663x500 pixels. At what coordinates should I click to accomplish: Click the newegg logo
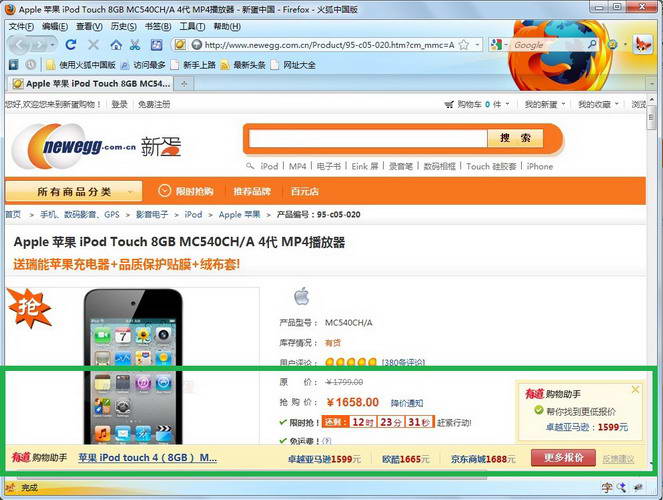74,148
